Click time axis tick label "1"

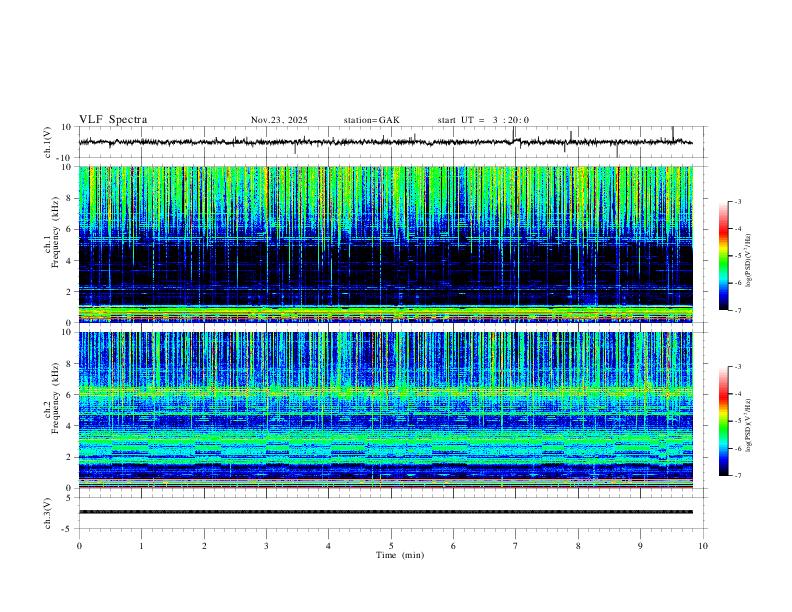(141, 546)
